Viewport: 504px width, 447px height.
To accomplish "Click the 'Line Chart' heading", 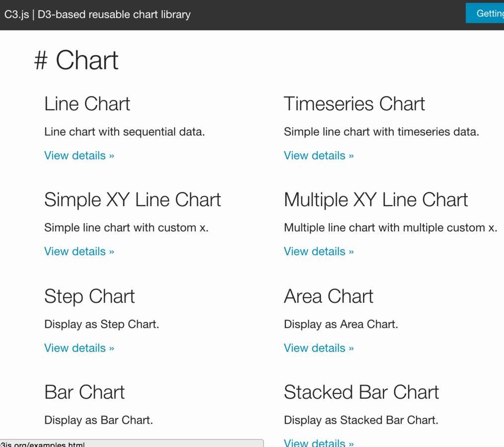I will point(87,104).
